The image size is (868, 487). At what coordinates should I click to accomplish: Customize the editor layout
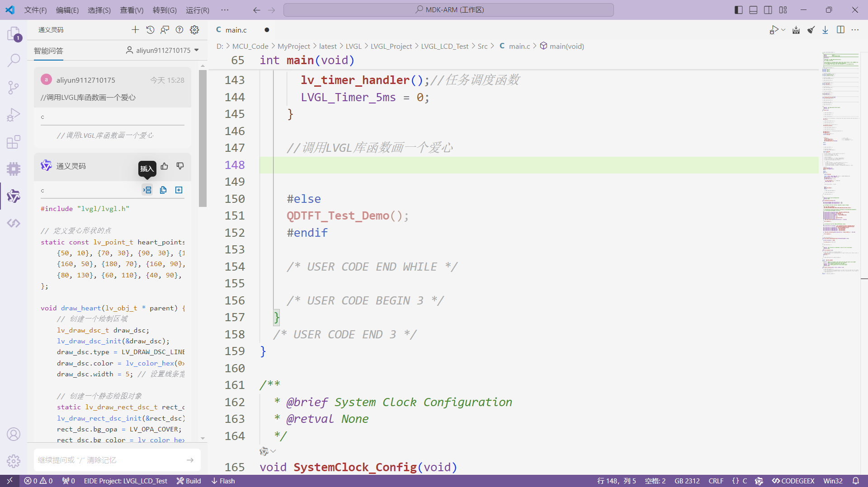[783, 10]
